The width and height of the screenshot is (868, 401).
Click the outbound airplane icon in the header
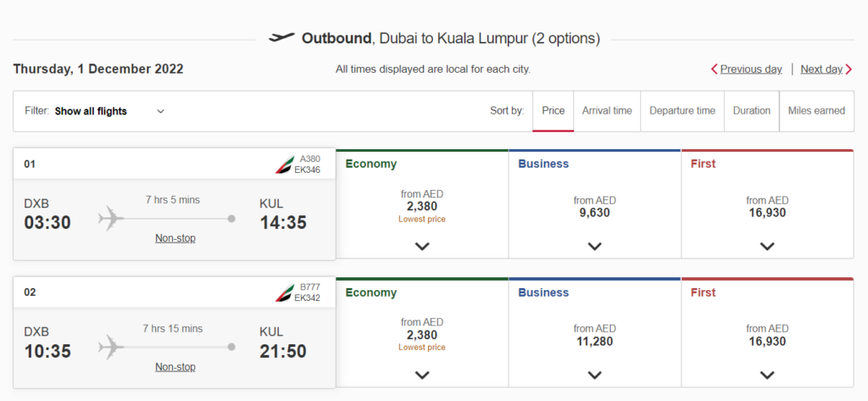pos(281,37)
